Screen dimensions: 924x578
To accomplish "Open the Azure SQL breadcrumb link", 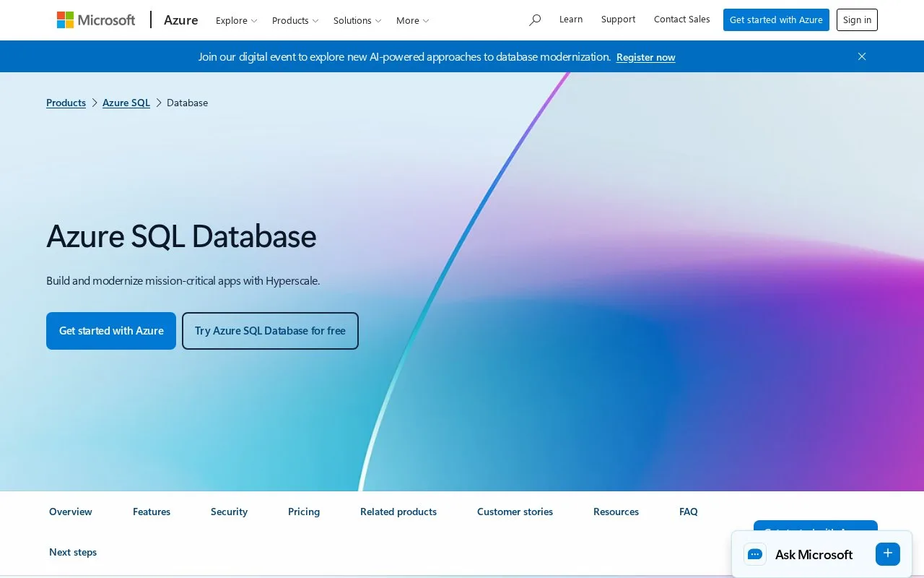I will pyautogui.click(x=126, y=103).
